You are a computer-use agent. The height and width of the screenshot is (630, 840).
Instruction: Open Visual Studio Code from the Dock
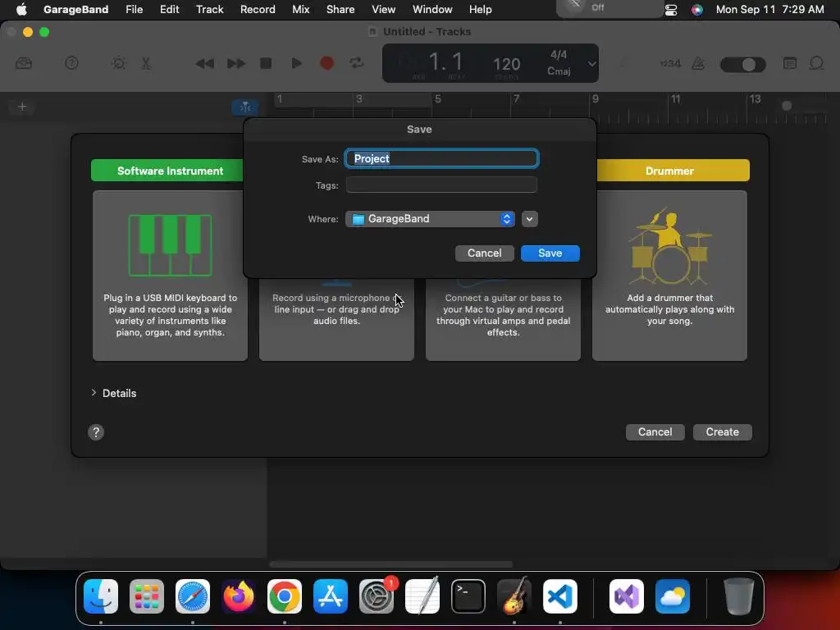point(560,596)
